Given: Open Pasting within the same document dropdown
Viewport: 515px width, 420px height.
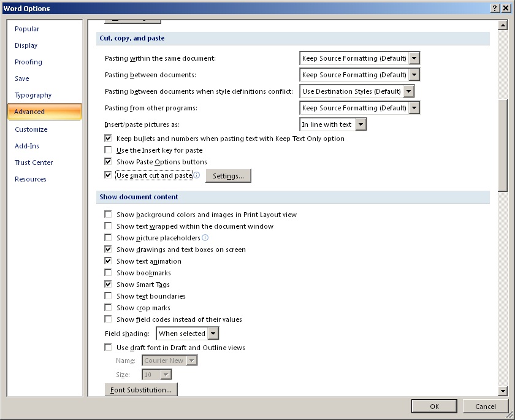Looking at the screenshot, I should pos(414,58).
